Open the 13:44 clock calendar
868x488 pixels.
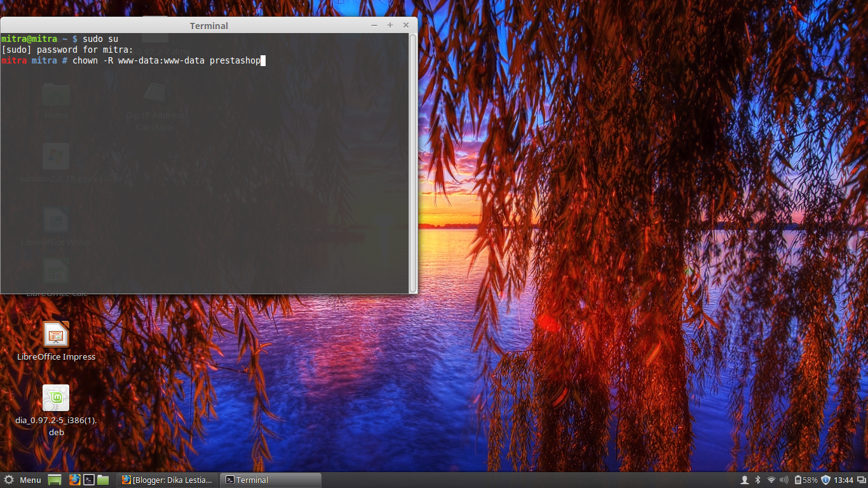tap(844, 480)
